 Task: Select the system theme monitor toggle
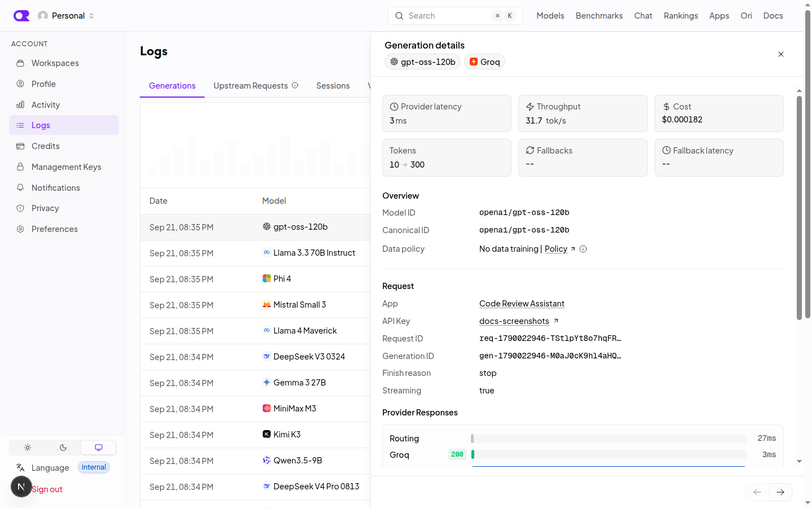[99, 448]
